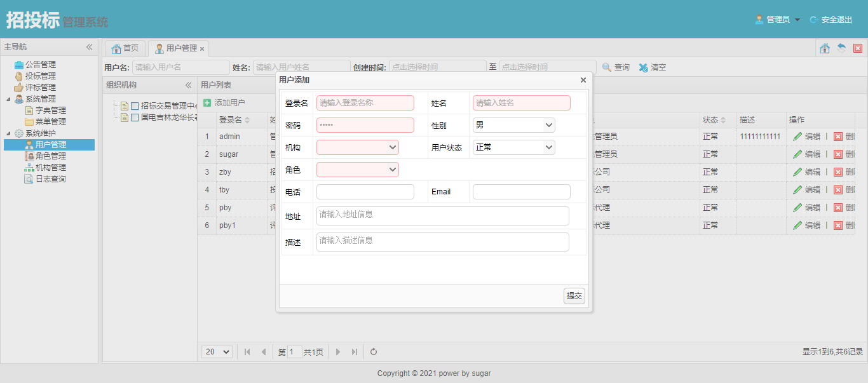Click the home icon in the tab toolbar
Screen dimensions: 868x383
click(x=825, y=48)
